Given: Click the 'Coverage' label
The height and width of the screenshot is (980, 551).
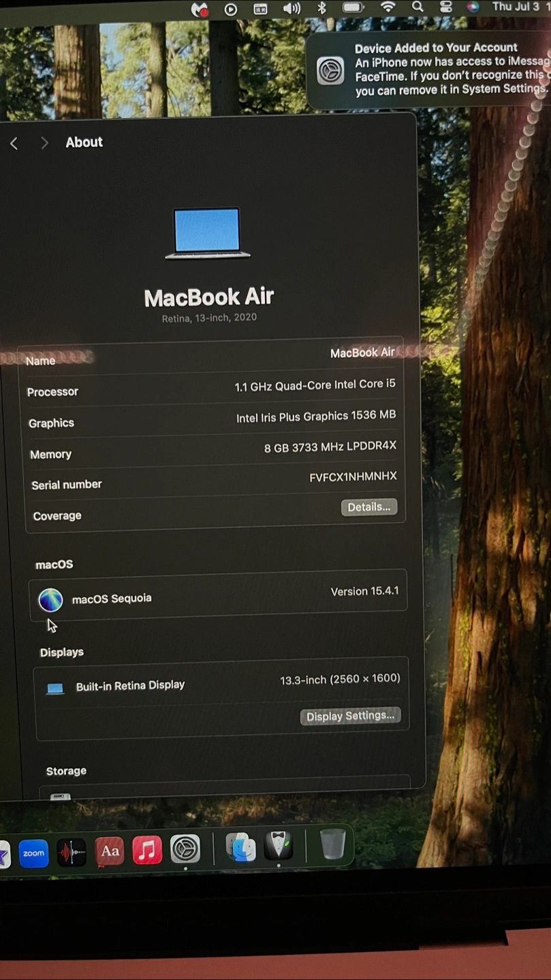Looking at the screenshot, I should tap(57, 516).
